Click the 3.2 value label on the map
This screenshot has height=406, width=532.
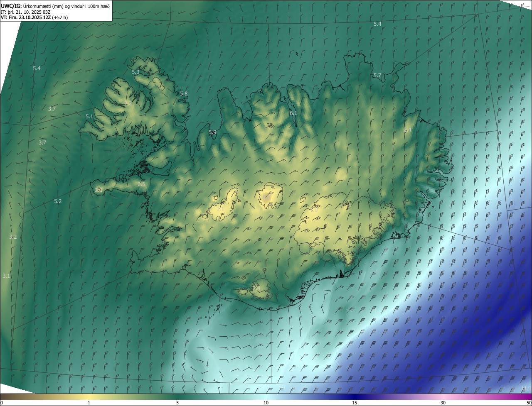pos(13,237)
